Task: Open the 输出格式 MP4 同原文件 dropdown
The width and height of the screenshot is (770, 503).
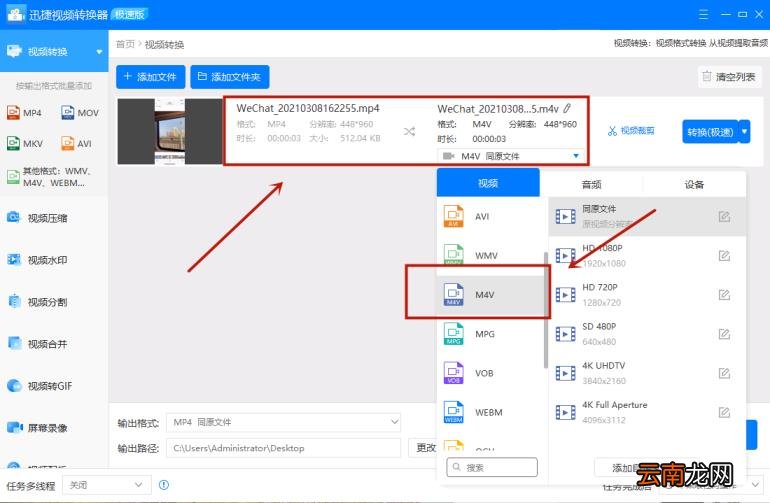Action: (283, 422)
